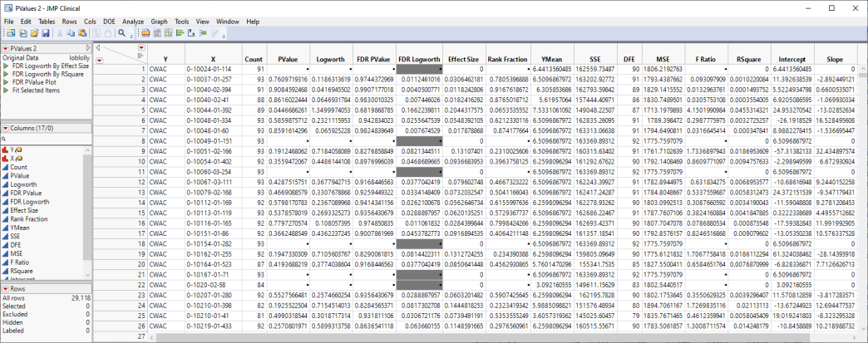Select Rank Fraction in the Columns list

coord(29,218)
